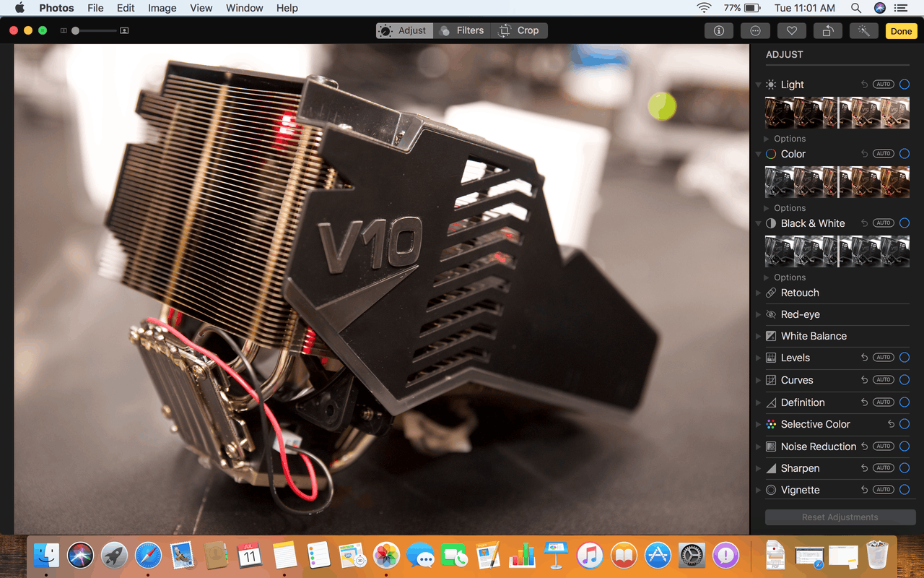The image size is (924, 578).
Task: Click the zoom-in icon right of zoom slider
Action: click(124, 30)
